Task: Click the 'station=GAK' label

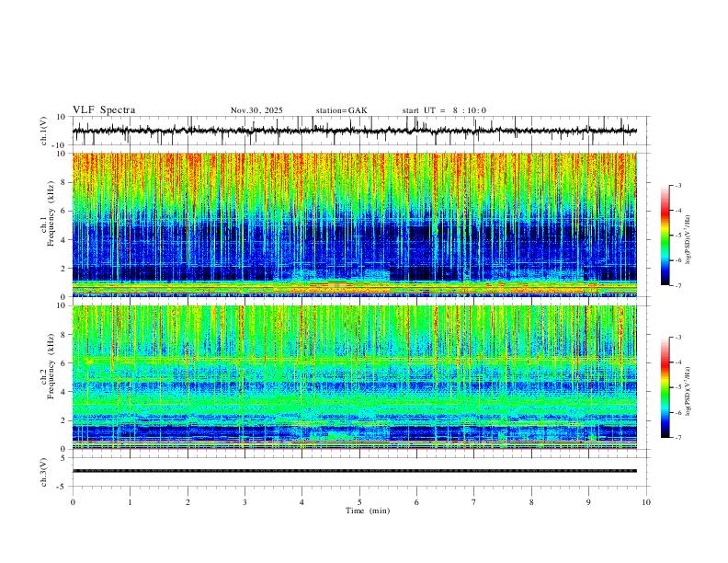Action: pos(341,110)
